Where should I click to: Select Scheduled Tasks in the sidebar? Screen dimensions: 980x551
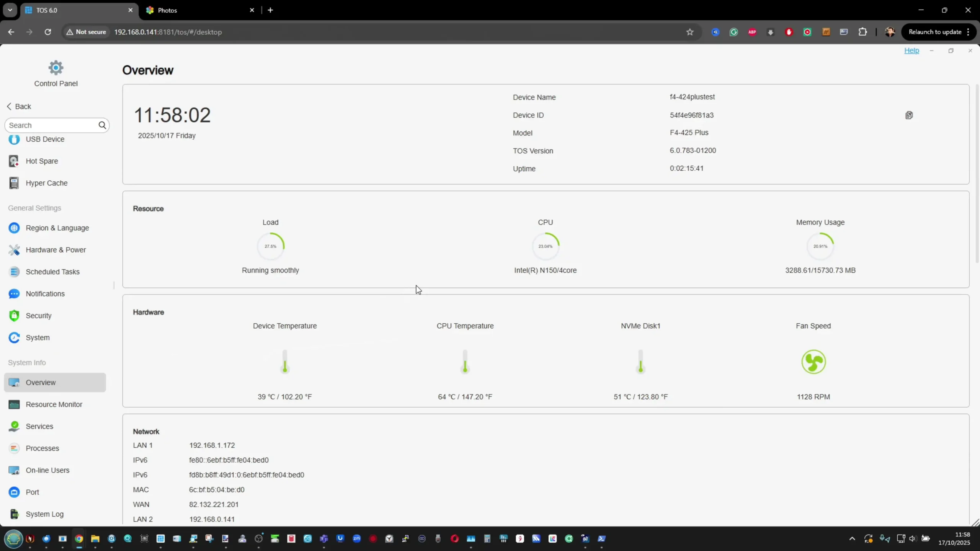pos(52,272)
